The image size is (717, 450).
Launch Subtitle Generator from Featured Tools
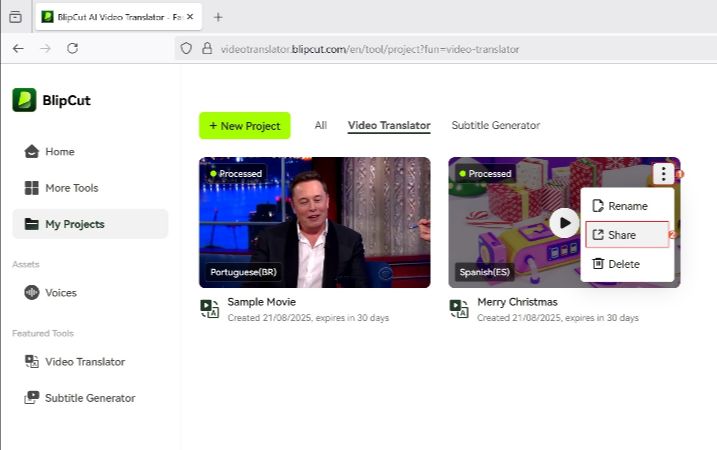point(89,398)
